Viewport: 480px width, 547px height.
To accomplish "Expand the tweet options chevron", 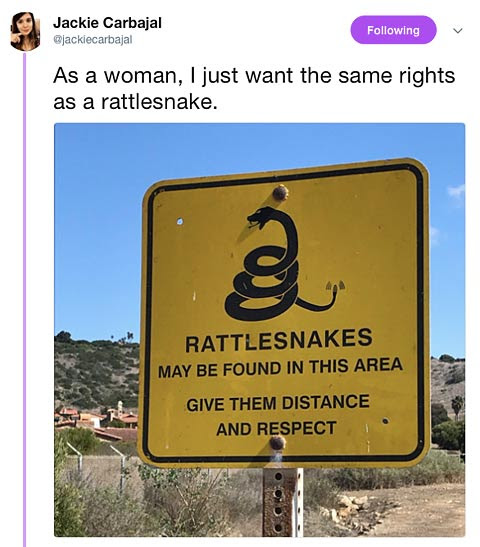I will click(458, 31).
